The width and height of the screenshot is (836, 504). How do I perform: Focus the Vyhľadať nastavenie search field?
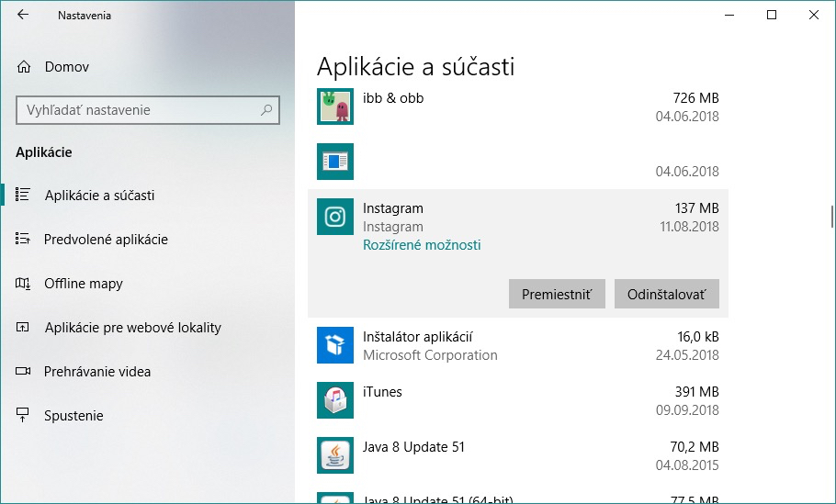click(x=148, y=110)
